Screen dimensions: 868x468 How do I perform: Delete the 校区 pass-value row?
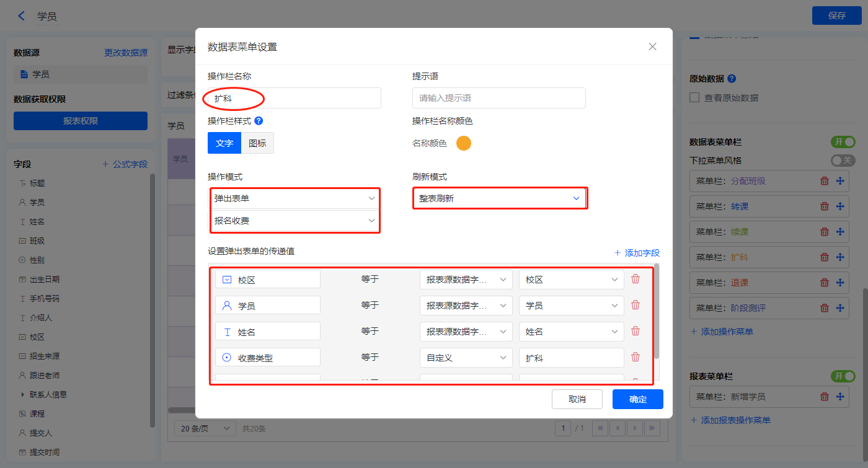635,279
